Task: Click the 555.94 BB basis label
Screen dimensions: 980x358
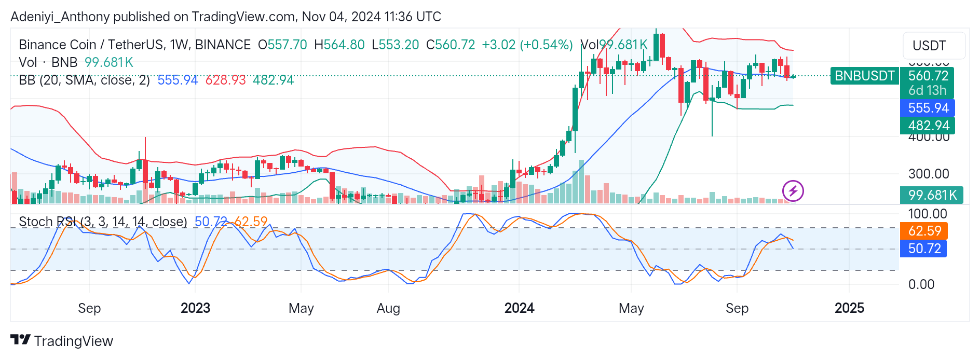Action: coord(928,108)
